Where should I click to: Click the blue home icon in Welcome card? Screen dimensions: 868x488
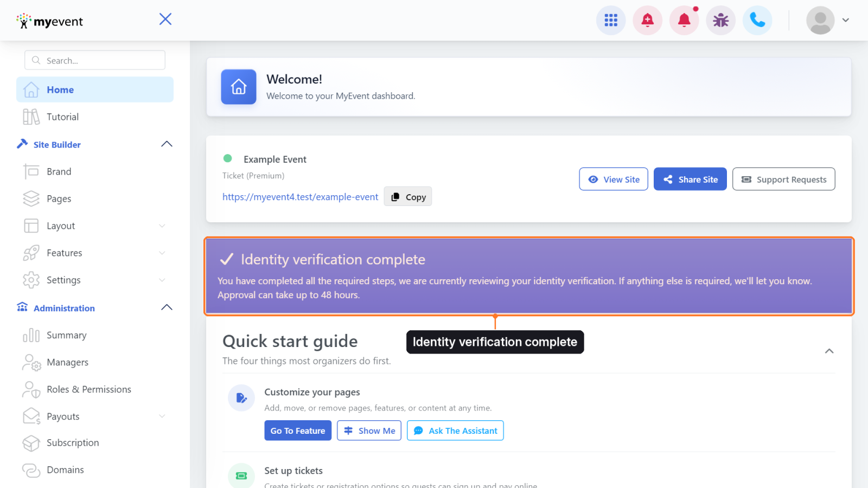[239, 87]
